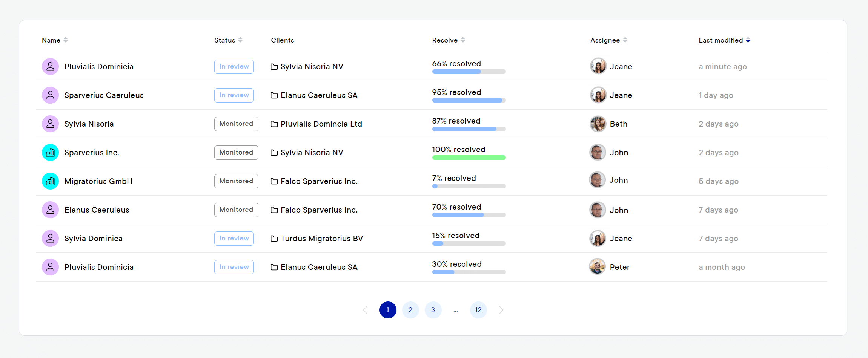The width and height of the screenshot is (868, 358).
Task: Click the building icon beside Sparverius Inc.
Action: click(50, 153)
